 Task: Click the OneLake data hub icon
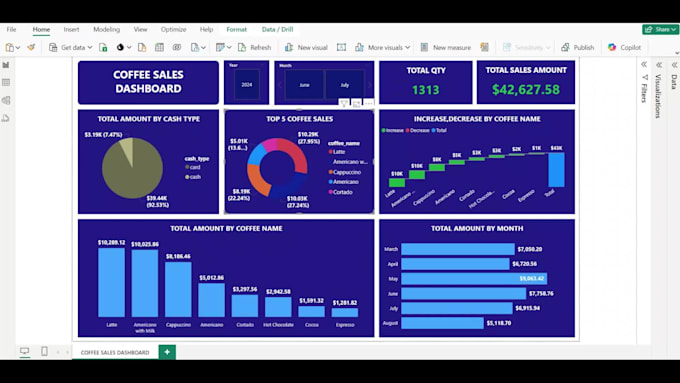coord(120,47)
